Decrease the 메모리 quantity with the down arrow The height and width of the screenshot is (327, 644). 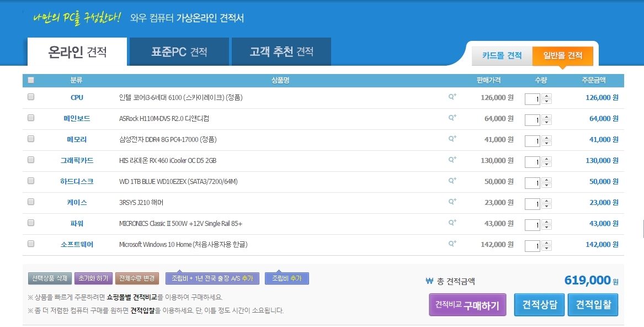pyautogui.click(x=546, y=144)
